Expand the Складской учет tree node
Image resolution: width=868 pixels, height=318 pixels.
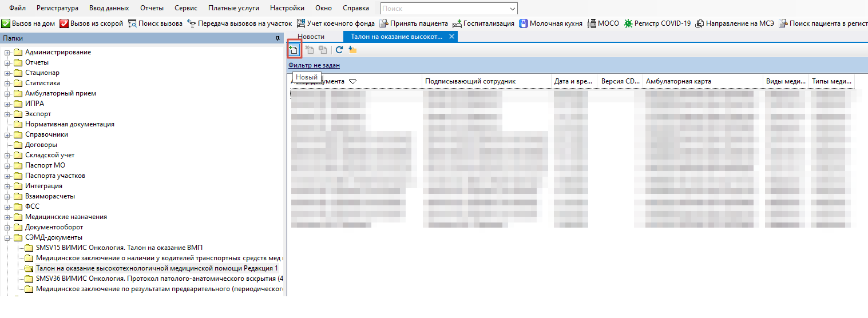click(x=8, y=156)
